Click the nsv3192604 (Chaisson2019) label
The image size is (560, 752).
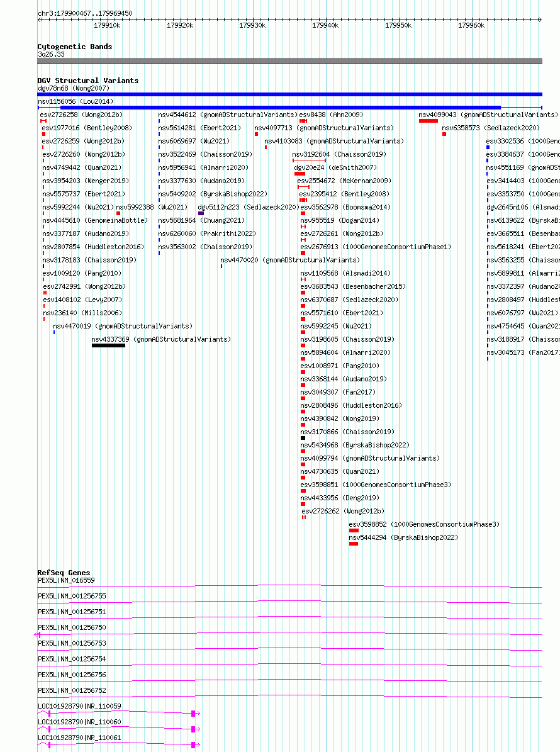tap(339, 154)
